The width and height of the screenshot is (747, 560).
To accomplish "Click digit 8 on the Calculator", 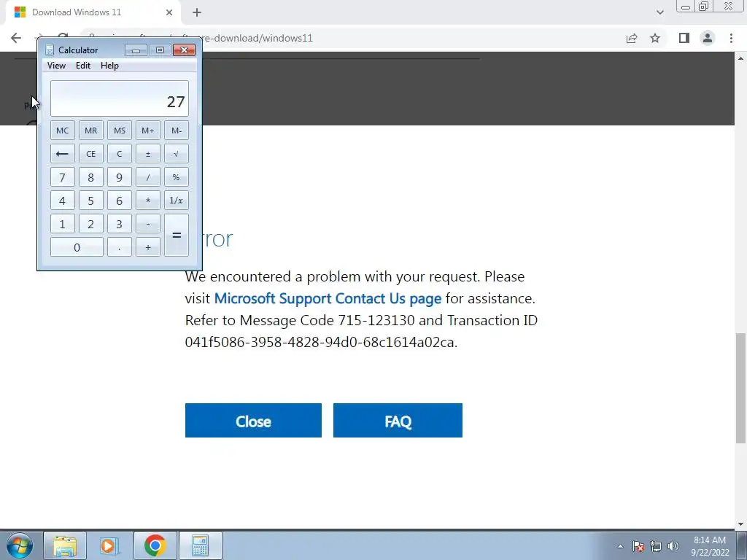I will (91, 177).
